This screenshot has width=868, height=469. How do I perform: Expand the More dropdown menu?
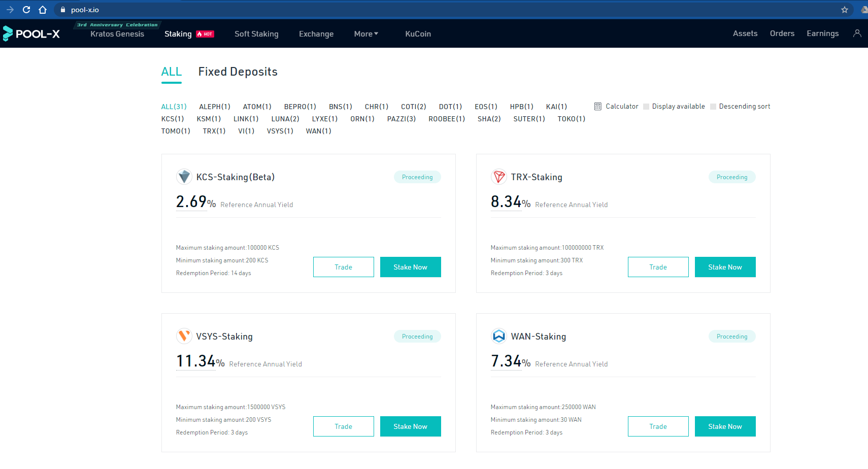pyautogui.click(x=366, y=34)
